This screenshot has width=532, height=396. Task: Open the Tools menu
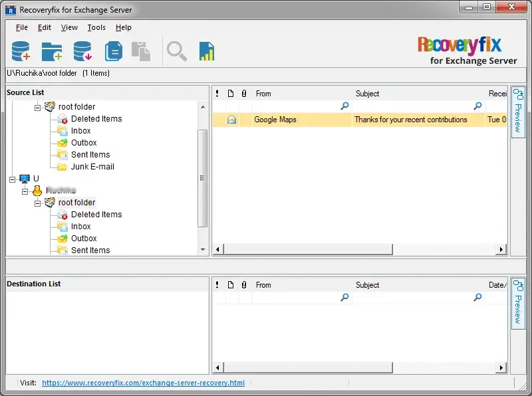(96, 27)
